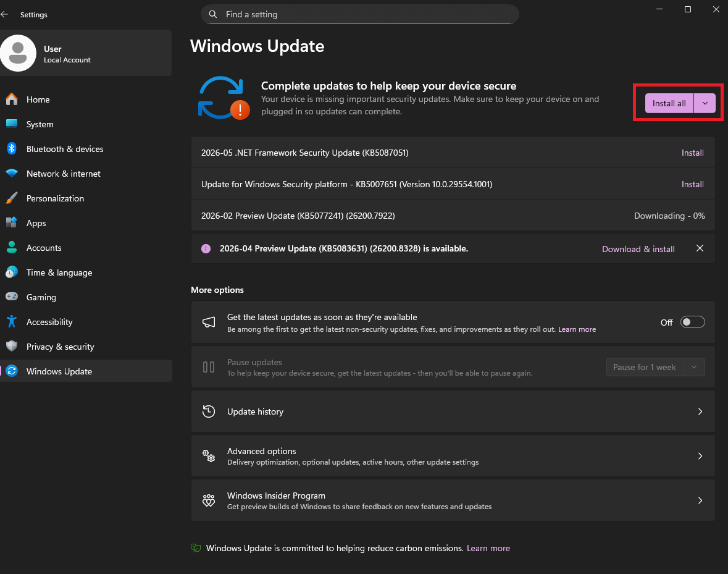Click the System monitor icon

point(12,124)
